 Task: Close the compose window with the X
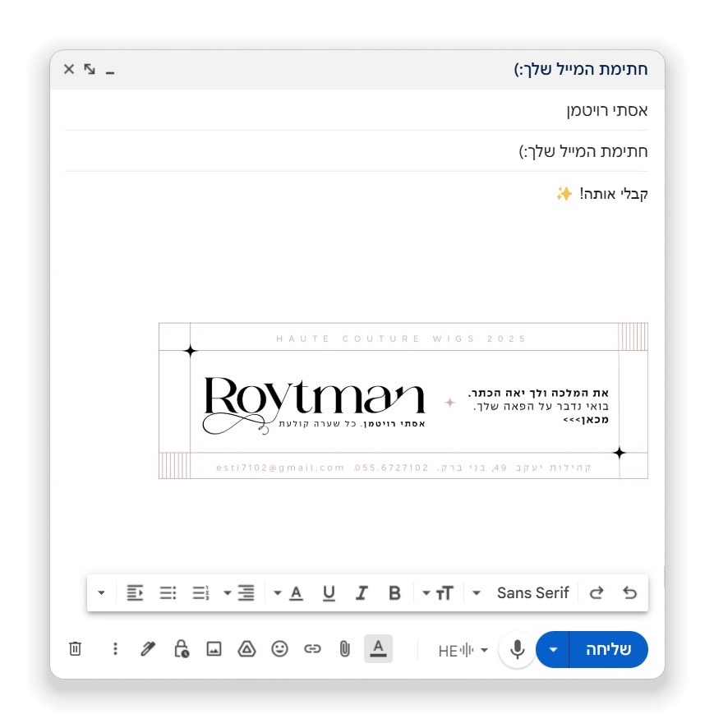tap(69, 69)
